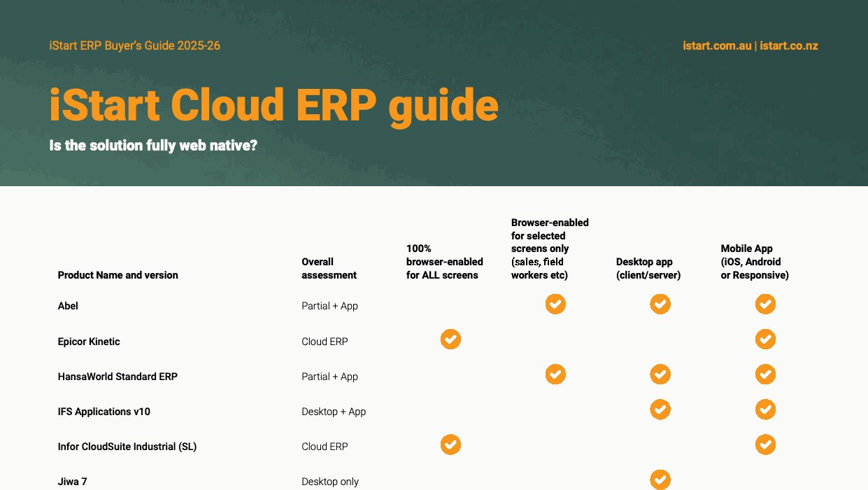The height and width of the screenshot is (490, 868).
Task: Click the iStart ERP Buyer's Guide 2025-26 text
Action: click(x=135, y=46)
